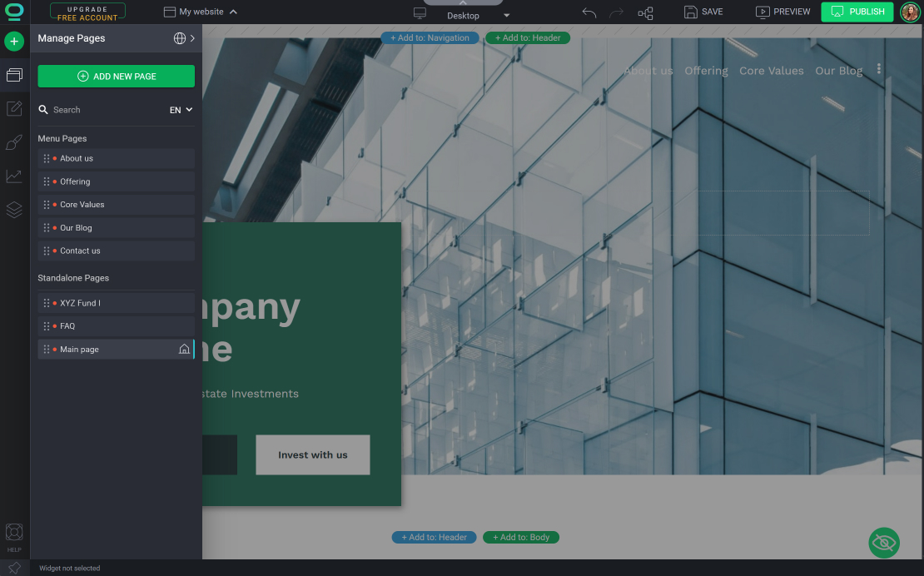
Task: Click Core Values in website navigation
Action: click(x=772, y=71)
